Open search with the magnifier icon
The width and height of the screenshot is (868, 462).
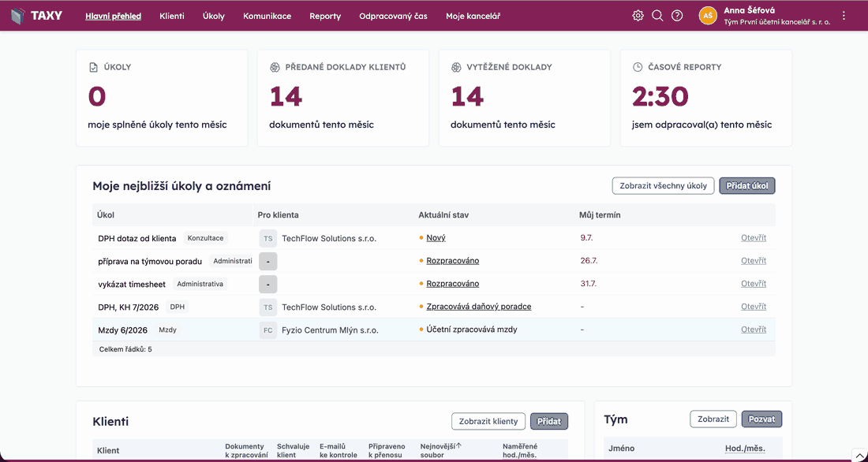point(657,16)
